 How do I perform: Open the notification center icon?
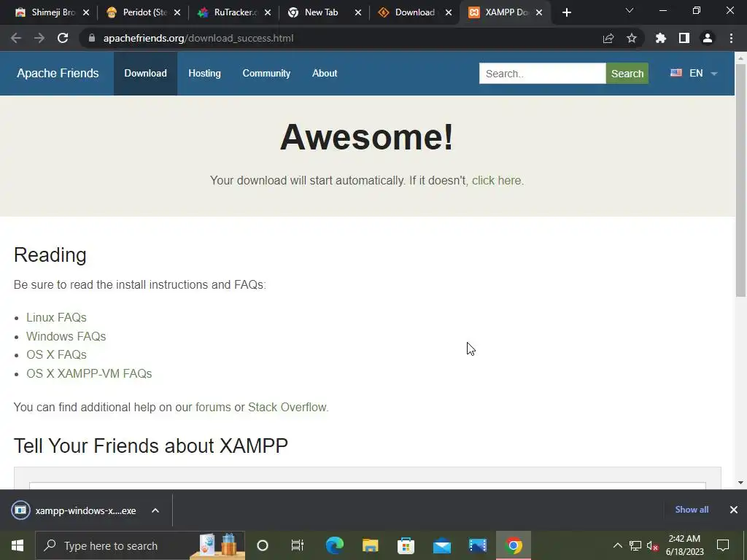[x=723, y=545]
